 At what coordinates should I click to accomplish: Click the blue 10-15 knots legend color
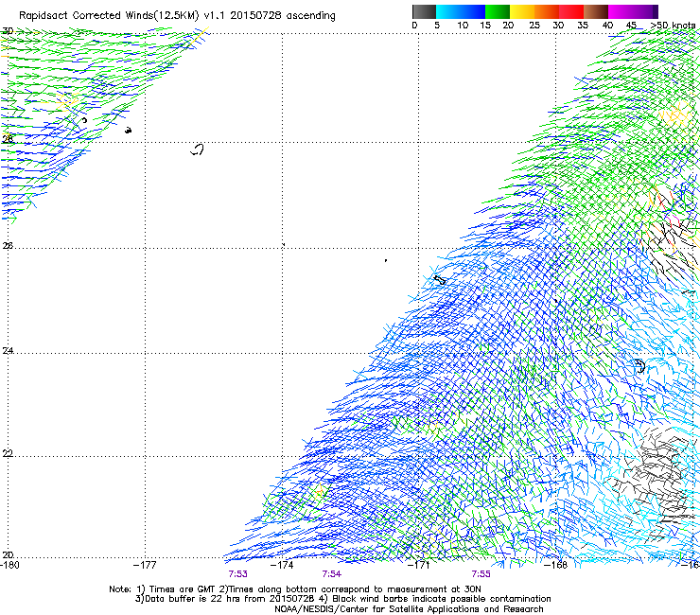tap(473, 11)
